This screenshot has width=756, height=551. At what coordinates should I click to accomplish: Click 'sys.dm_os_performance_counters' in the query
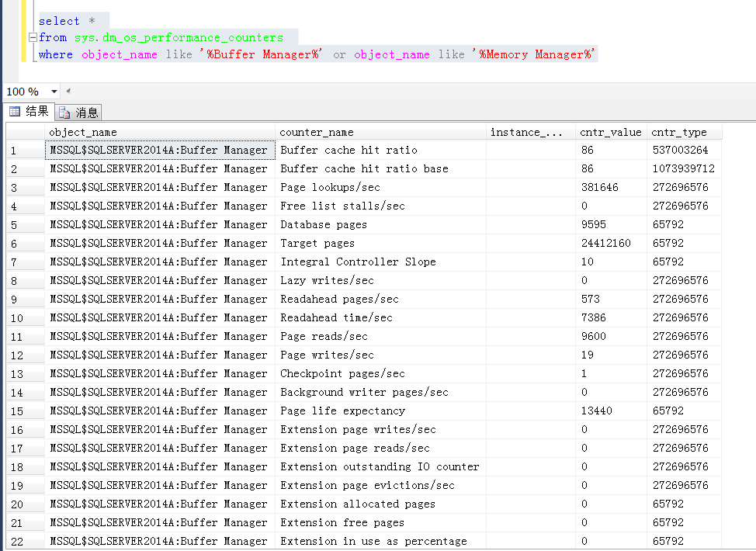(x=179, y=37)
